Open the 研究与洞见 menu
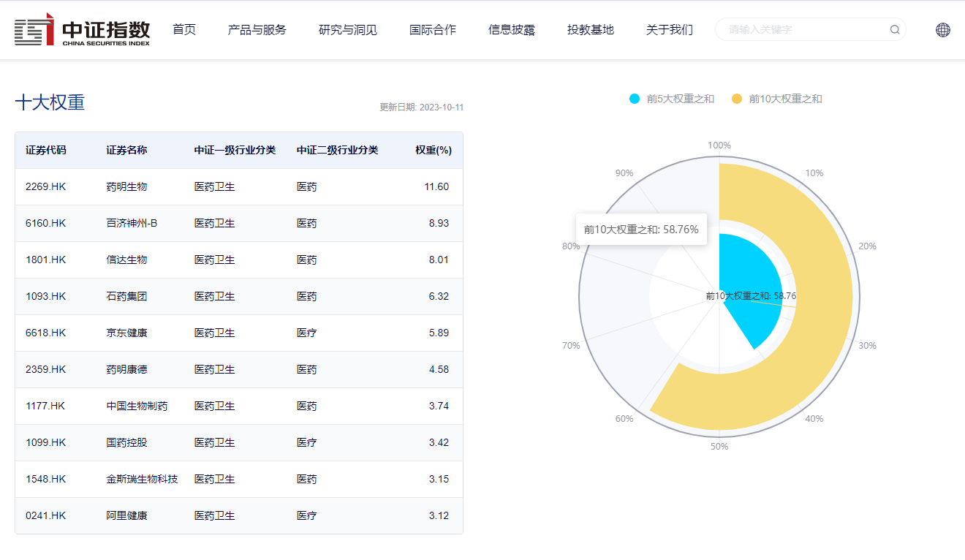The height and width of the screenshot is (560, 965). tap(348, 30)
